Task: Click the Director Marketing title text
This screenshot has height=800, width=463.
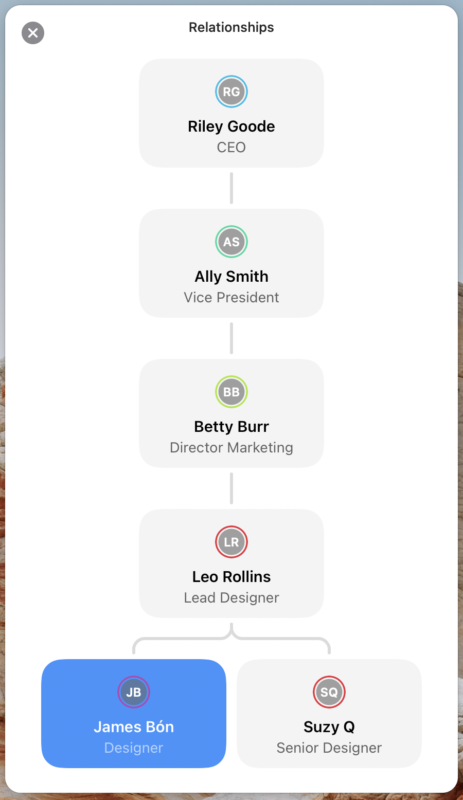Action: (231, 447)
